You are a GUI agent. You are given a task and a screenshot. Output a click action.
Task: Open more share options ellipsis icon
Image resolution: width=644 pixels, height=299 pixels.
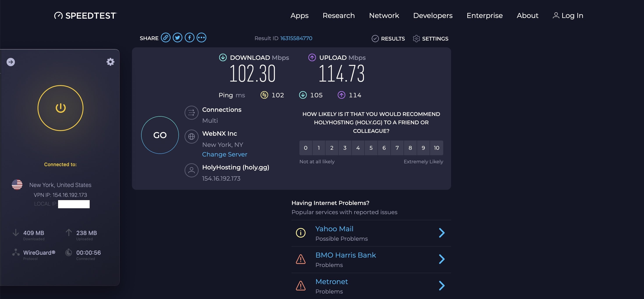coord(201,38)
